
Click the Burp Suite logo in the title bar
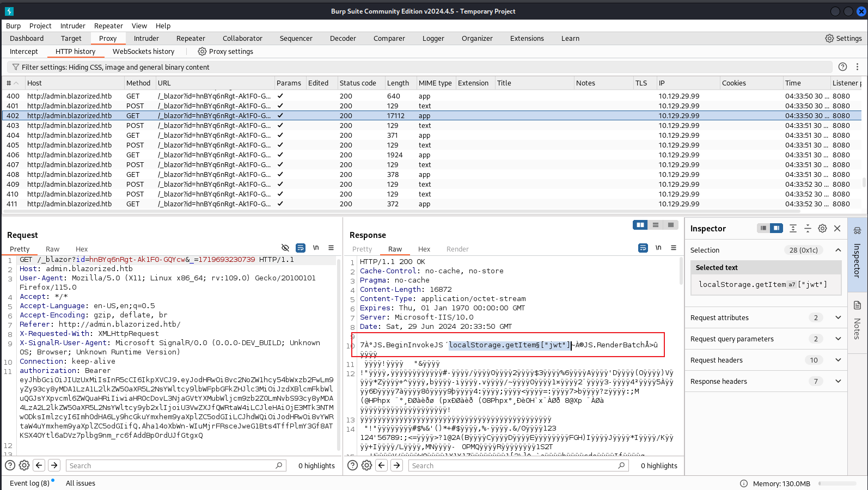9,11
